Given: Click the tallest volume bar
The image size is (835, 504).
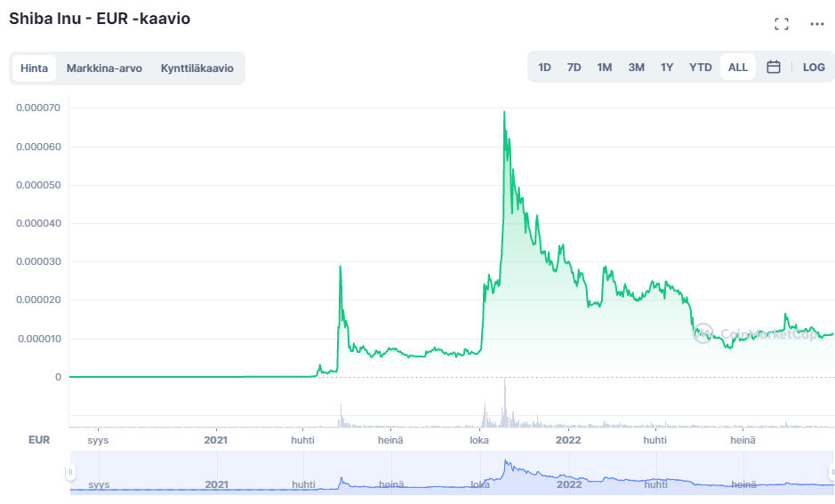Looking at the screenshot, I should click(505, 403).
